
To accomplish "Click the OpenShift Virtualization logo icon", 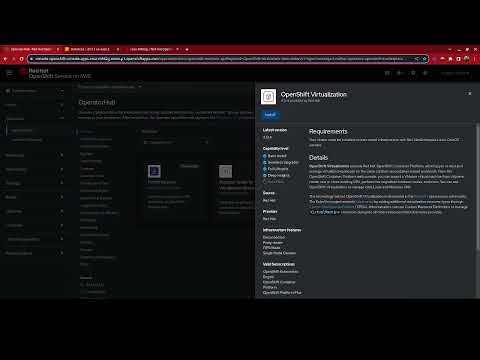I will point(268,97).
